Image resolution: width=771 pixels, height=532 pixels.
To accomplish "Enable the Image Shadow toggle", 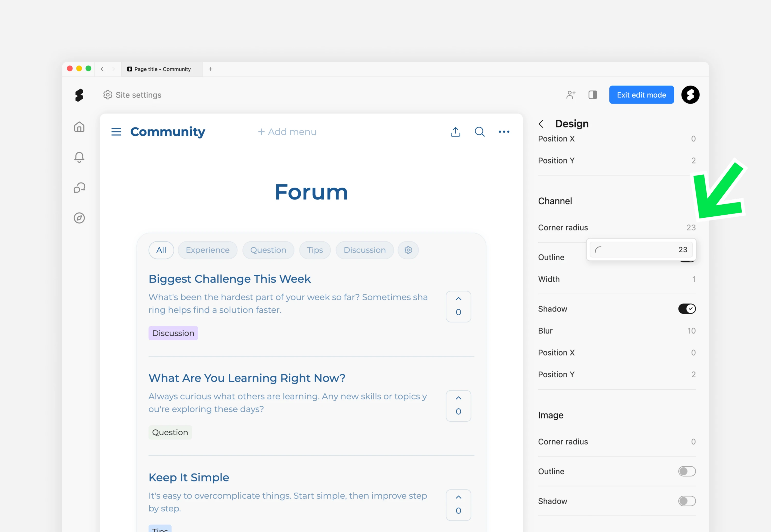I will [x=687, y=501].
